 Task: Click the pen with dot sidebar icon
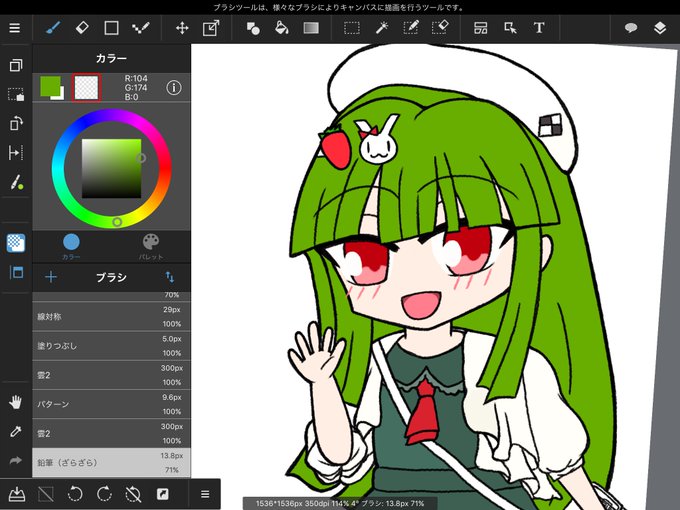pos(16,182)
